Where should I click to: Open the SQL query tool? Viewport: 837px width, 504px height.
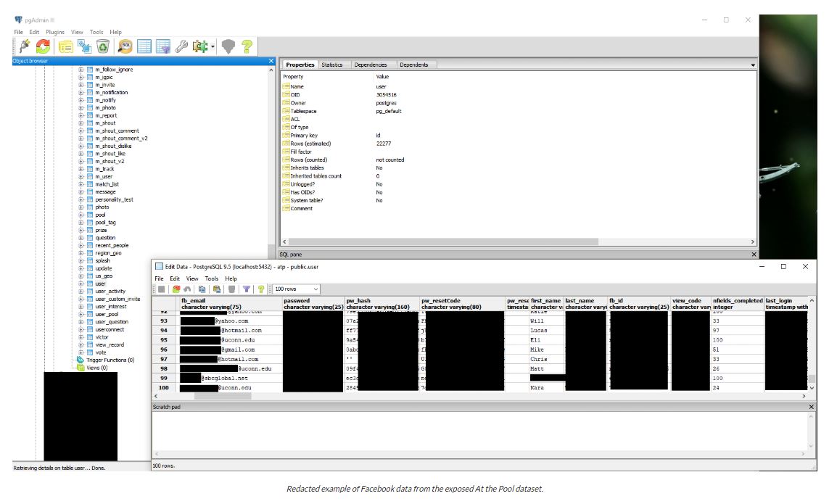pos(125,46)
